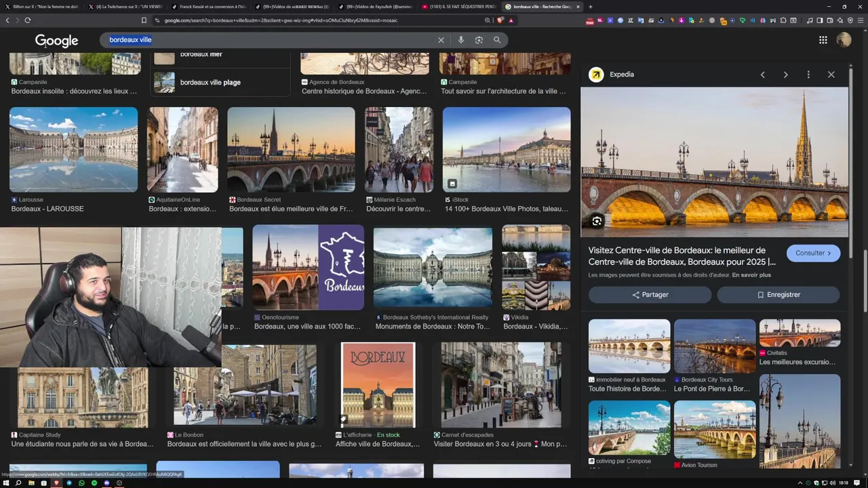
Task: Open the Oenotourisme Bordeaux image
Action: coord(308,268)
